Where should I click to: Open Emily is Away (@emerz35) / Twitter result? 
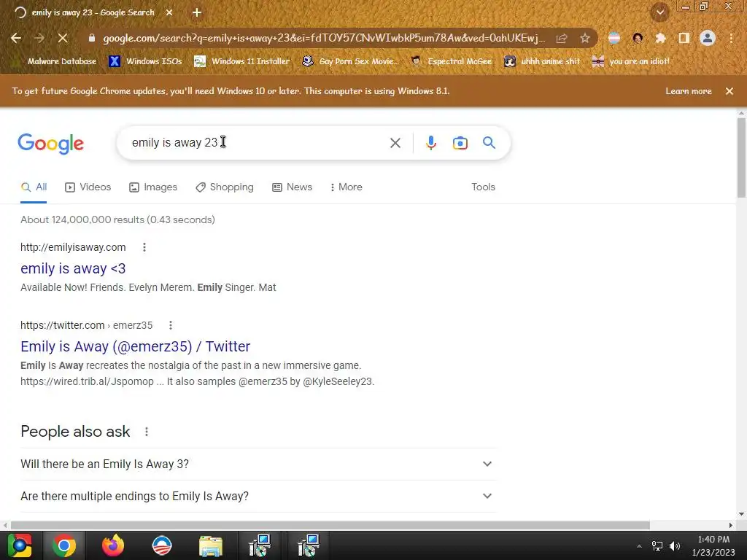pyautogui.click(x=135, y=346)
